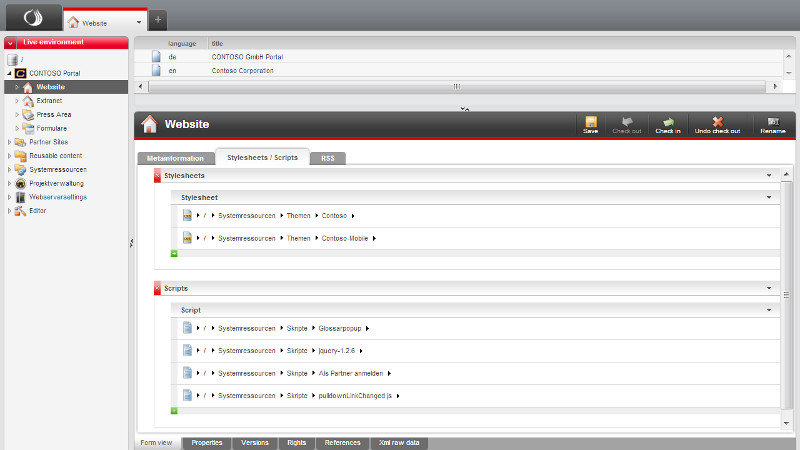This screenshot has height=450, width=800.
Task: Open the RSS tab
Action: 327,158
